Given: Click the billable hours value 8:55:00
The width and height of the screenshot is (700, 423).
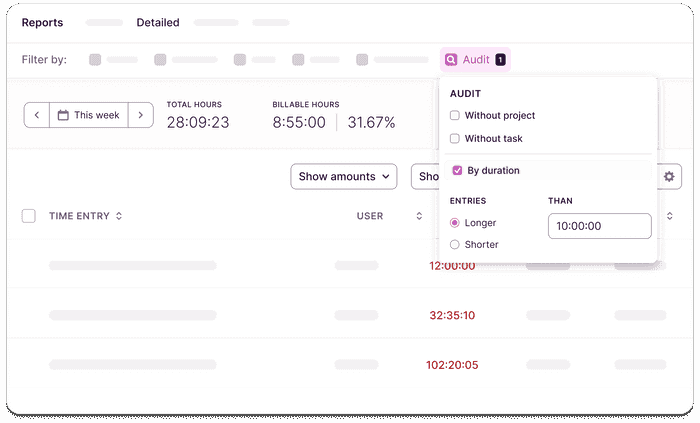Looking at the screenshot, I should point(299,122).
